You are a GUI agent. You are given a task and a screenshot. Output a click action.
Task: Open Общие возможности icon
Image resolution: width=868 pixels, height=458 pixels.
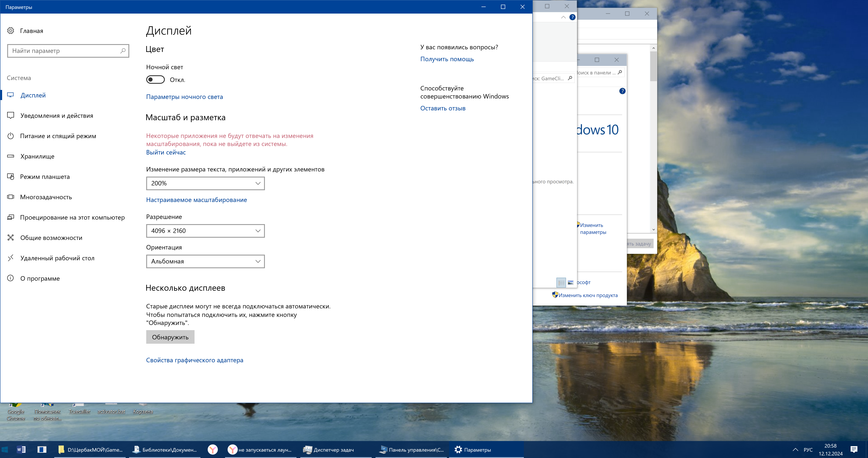tap(10, 237)
